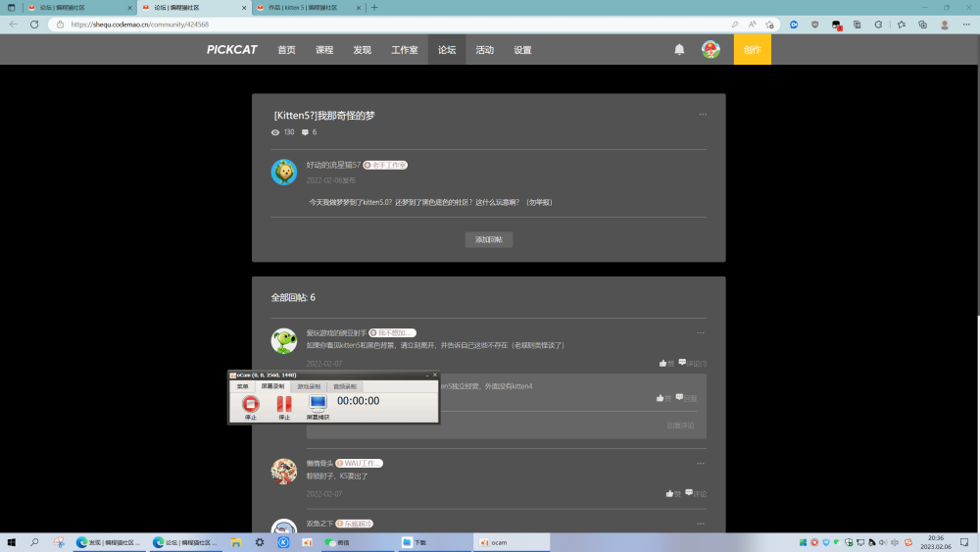980x552 pixels.
Task: Click the 回复 link on the nested comment
Action: coord(686,398)
